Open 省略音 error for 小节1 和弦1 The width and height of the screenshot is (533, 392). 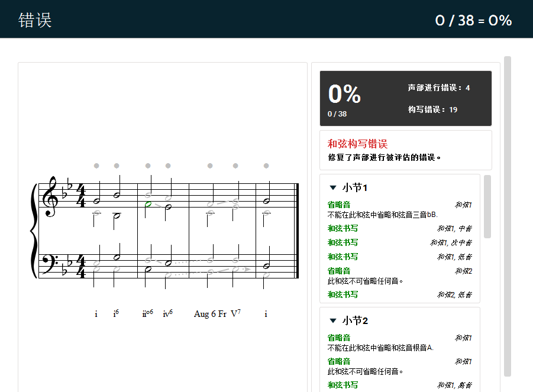coord(339,205)
